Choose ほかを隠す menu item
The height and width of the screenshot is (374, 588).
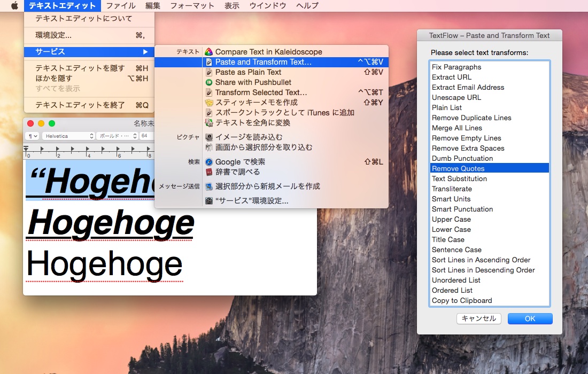pos(89,79)
